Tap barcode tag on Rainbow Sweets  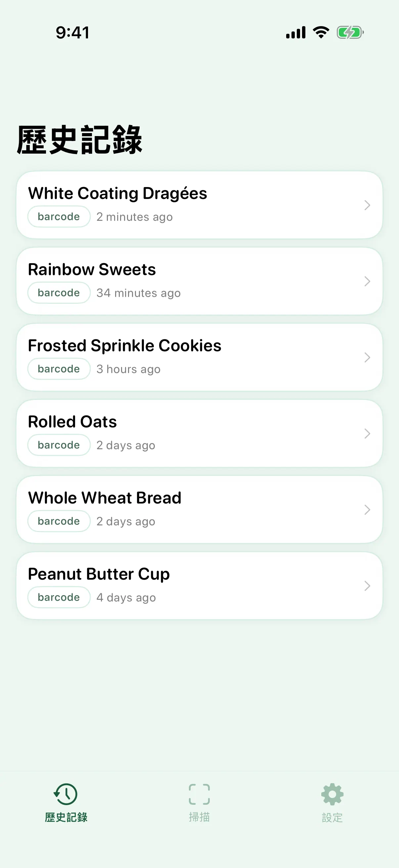point(59,293)
